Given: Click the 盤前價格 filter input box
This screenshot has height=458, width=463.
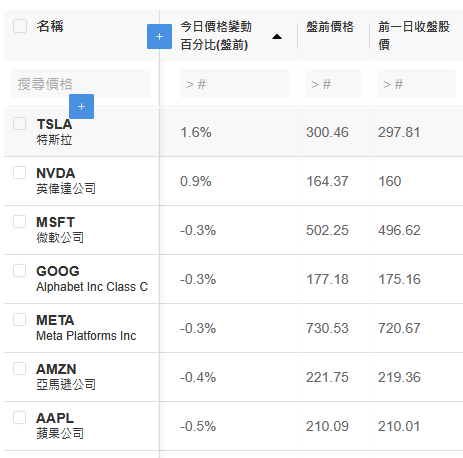Looking at the screenshot, I should (333, 83).
